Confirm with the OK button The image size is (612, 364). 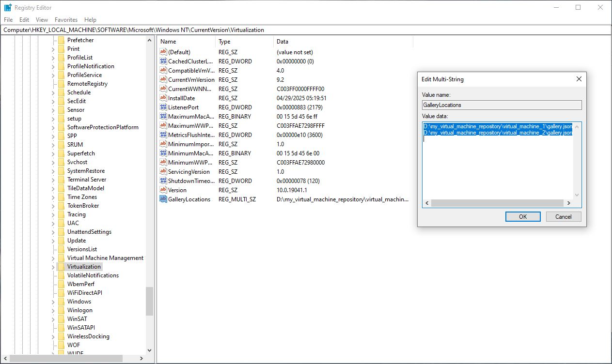[522, 216]
